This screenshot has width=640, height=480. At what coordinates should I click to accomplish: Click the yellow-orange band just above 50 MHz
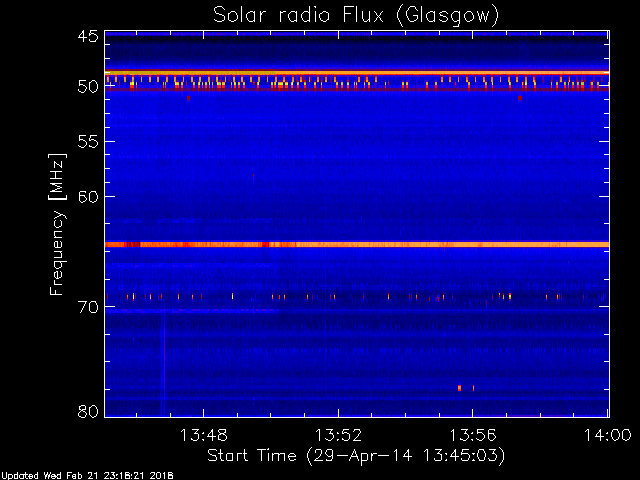(357, 73)
